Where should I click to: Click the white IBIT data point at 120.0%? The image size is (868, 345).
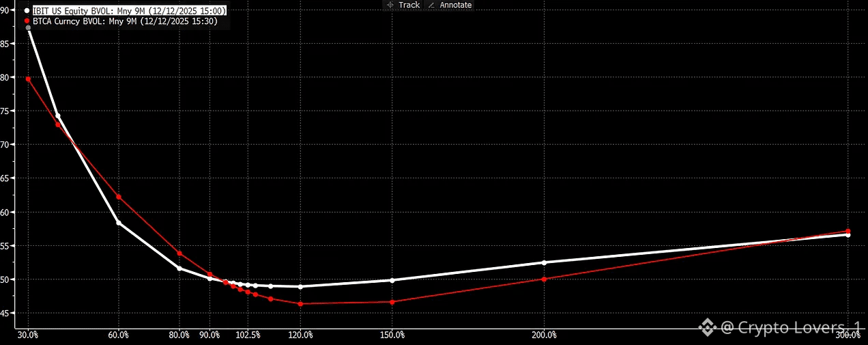click(301, 287)
